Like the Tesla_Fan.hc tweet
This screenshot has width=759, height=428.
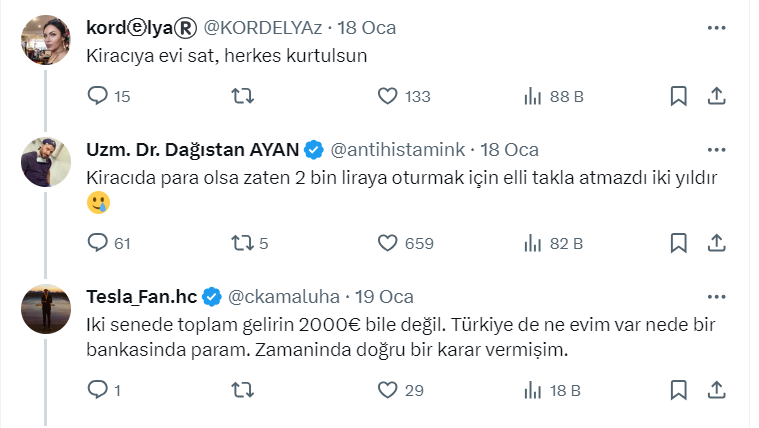pos(389,389)
